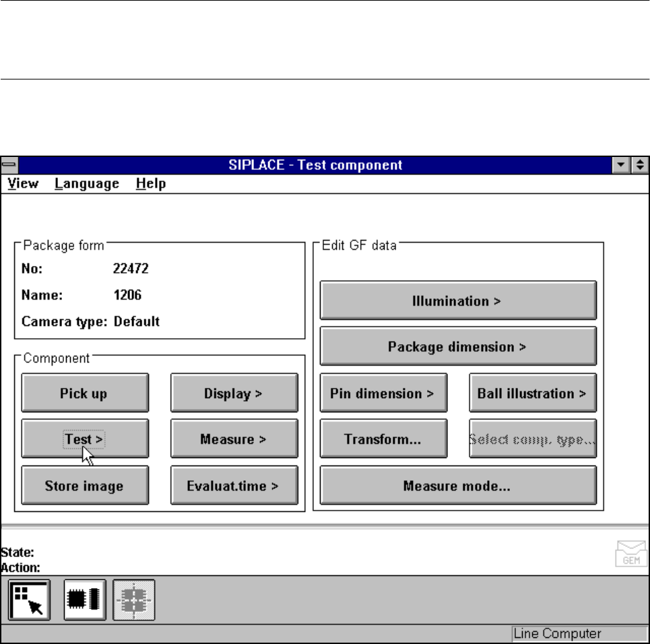Open Evaluat.time options
This screenshot has height=644, width=650.
click(234, 485)
